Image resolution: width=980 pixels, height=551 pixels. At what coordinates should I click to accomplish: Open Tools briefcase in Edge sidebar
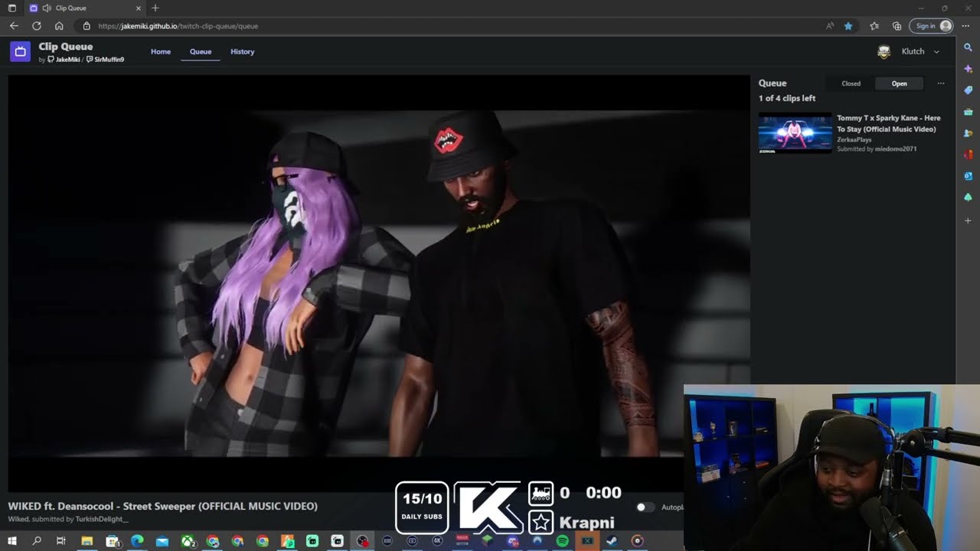point(968,112)
